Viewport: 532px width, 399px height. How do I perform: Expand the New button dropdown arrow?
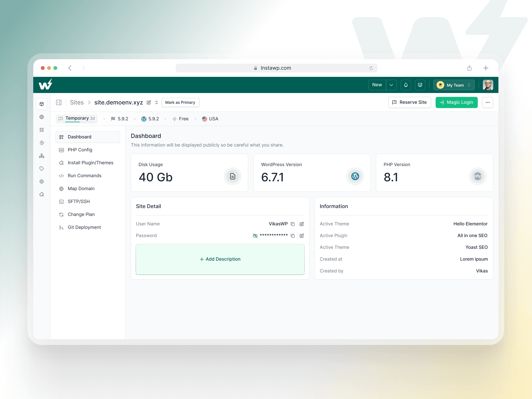391,85
